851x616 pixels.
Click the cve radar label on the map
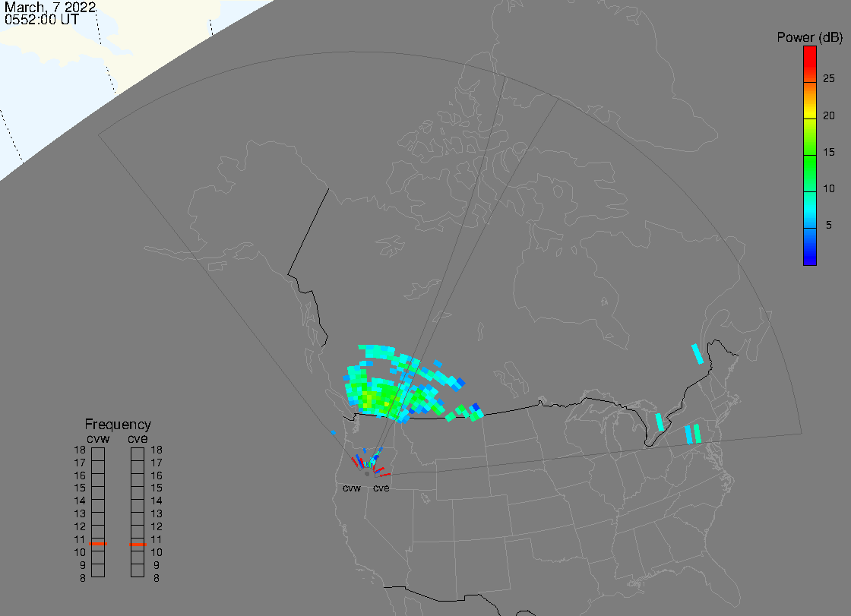pos(381,488)
